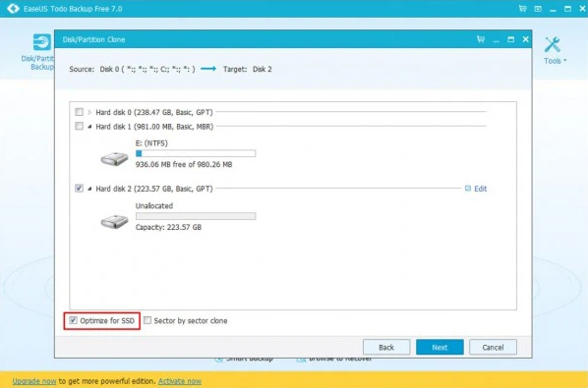Screen dimensions: 588x388
Task: Click the EaseUS logo icon in title bar
Action: pyautogui.click(x=13, y=8)
